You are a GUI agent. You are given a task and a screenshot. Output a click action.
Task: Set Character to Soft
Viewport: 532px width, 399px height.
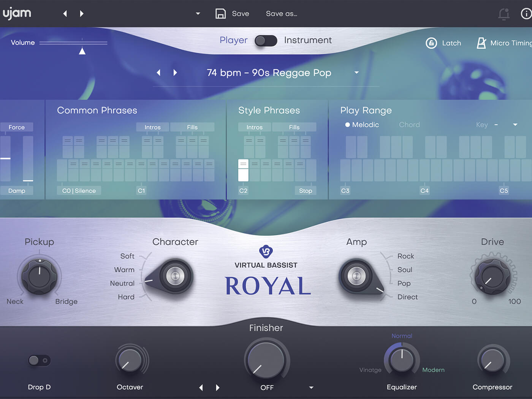(x=127, y=256)
